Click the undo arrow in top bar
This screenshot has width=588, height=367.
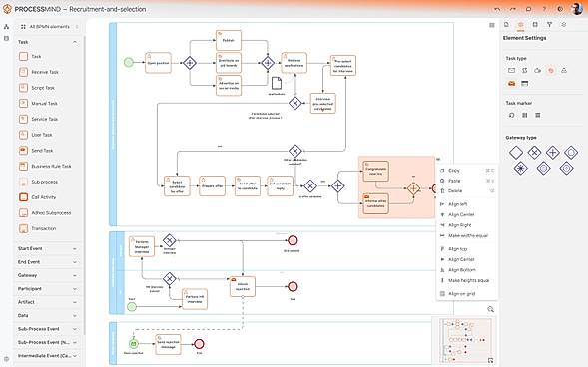pyautogui.click(x=497, y=9)
